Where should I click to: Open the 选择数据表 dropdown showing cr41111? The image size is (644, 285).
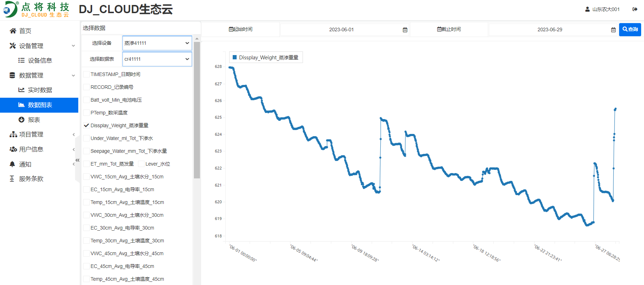[x=157, y=59]
